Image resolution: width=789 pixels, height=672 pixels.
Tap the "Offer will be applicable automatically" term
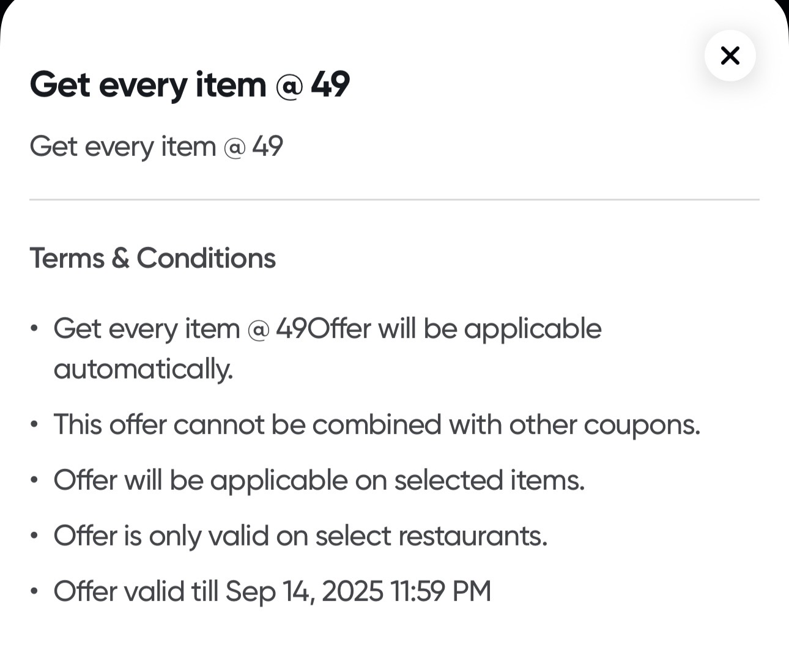point(327,329)
